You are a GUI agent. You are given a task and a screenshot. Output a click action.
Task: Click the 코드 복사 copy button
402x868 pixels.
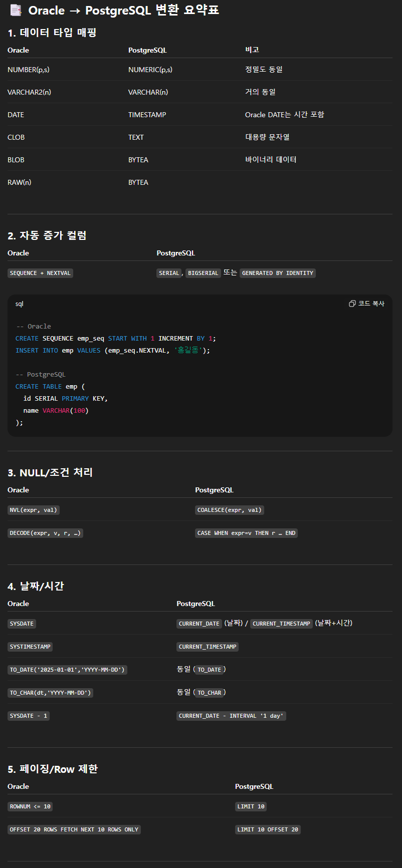pyautogui.click(x=366, y=304)
